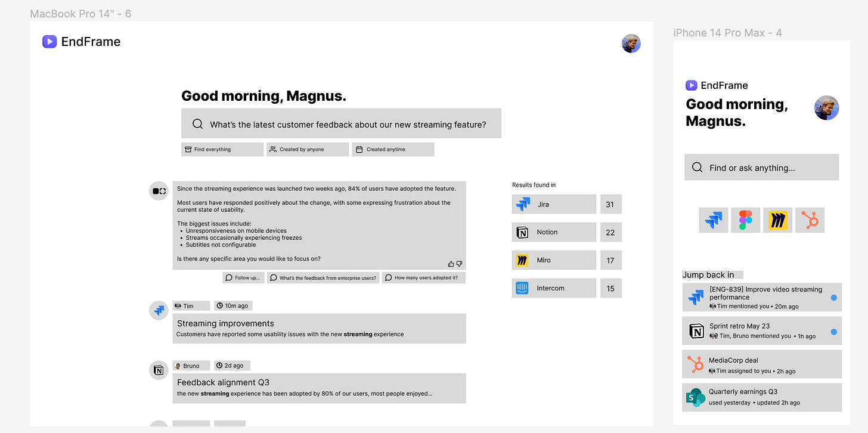
Task: Click the unread dot on the ENG-839 item
Action: coord(833,298)
